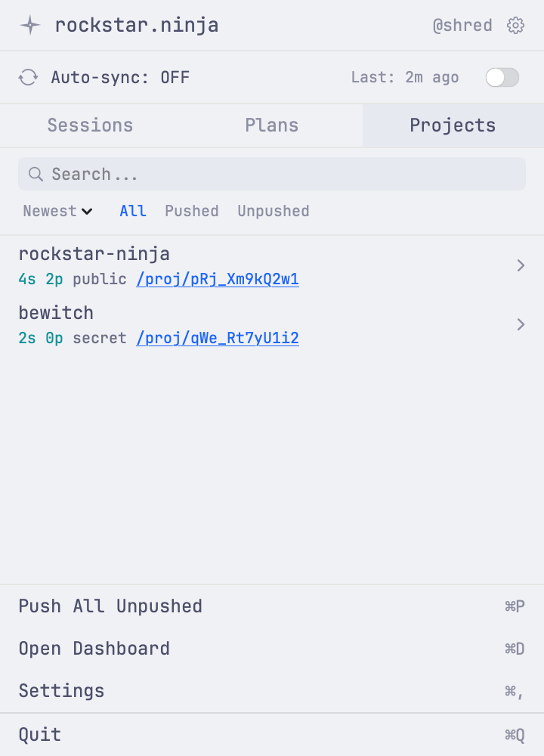Enable the Auto-sync switch
Image resolution: width=544 pixels, height=756 pixels.
click(502, 76)
